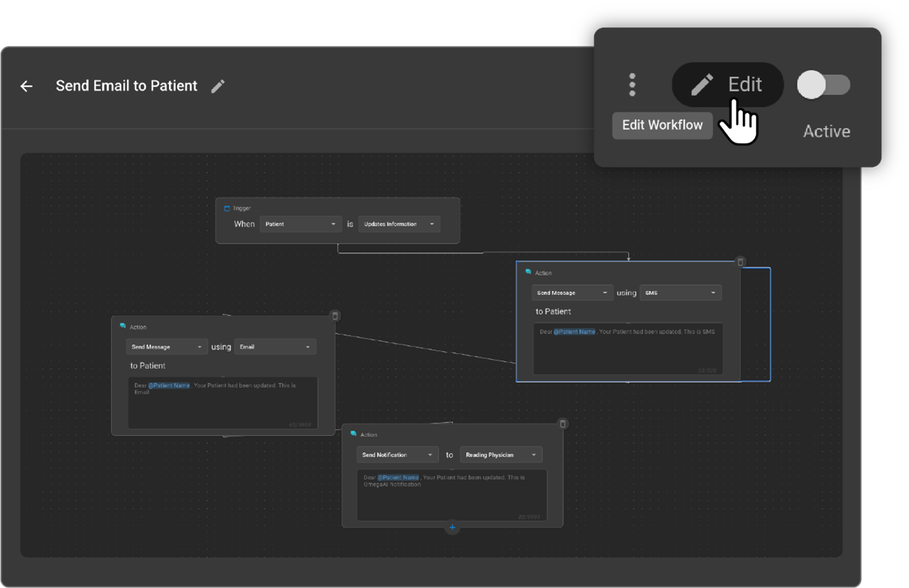Click pencil icon beside workflow title
This screenshot has width=909, height=588.
pyautogui.click(x=218, y=86)
